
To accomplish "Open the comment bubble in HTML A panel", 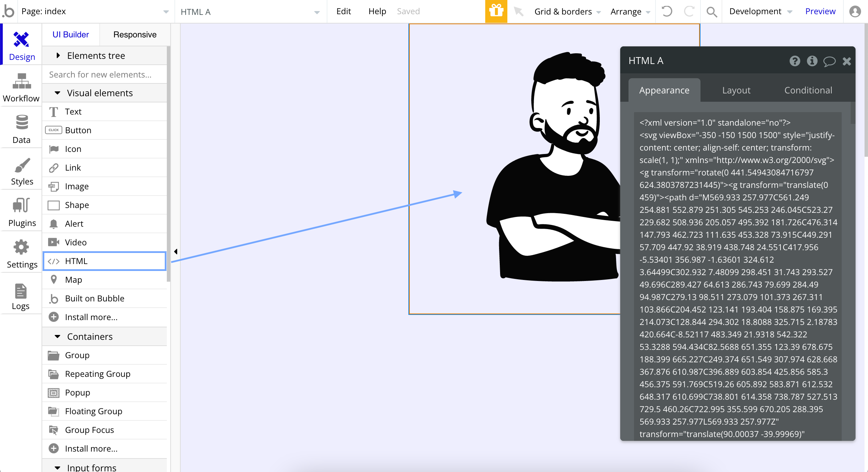I will 829,61.
